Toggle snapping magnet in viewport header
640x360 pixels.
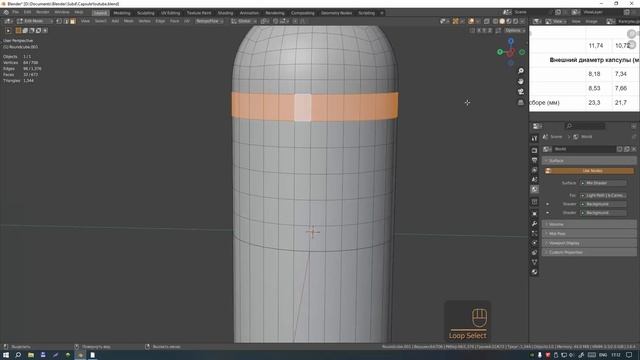[x=276, y=21]
